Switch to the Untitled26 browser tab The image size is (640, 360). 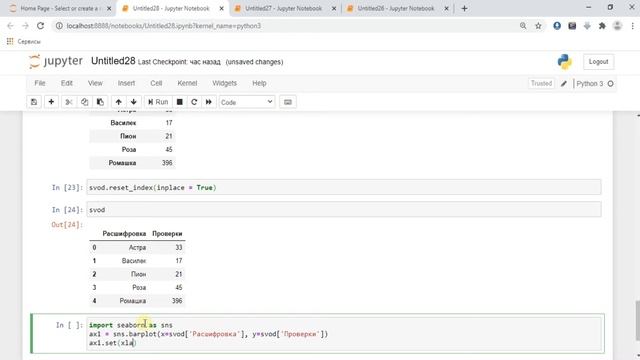point(396,8)
